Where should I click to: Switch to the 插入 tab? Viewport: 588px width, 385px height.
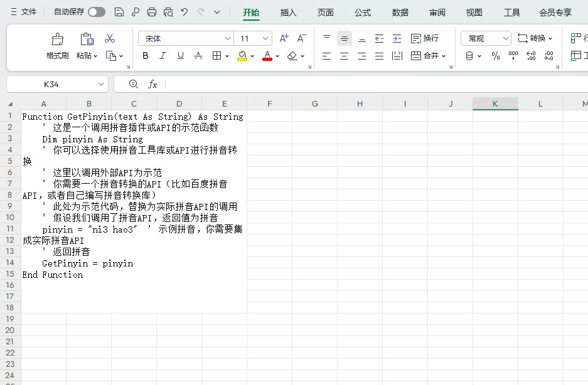point(288,13)
